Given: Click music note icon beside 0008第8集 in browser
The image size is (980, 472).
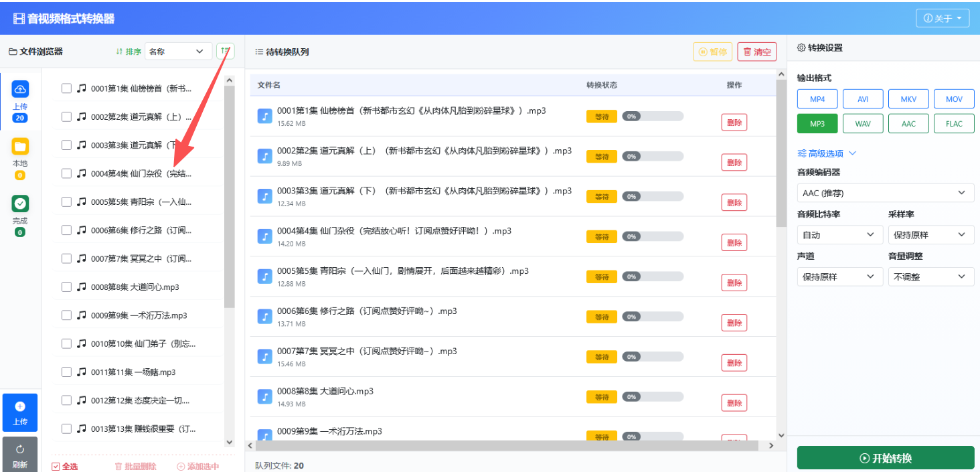Looking at the screenshot, I should point(82,287).
